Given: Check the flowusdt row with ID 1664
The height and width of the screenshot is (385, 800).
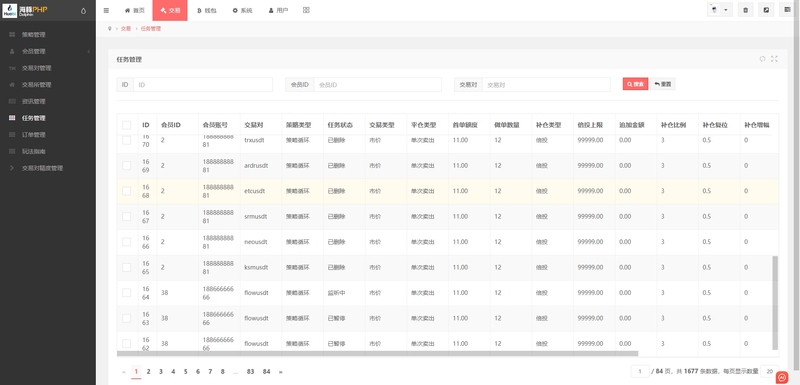Looking at the screenshot, I should 127,293.
